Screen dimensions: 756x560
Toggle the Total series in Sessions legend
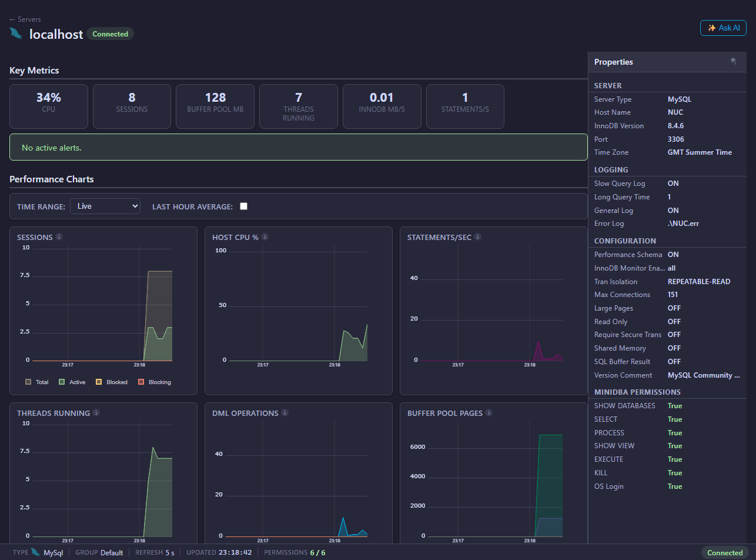37,382
